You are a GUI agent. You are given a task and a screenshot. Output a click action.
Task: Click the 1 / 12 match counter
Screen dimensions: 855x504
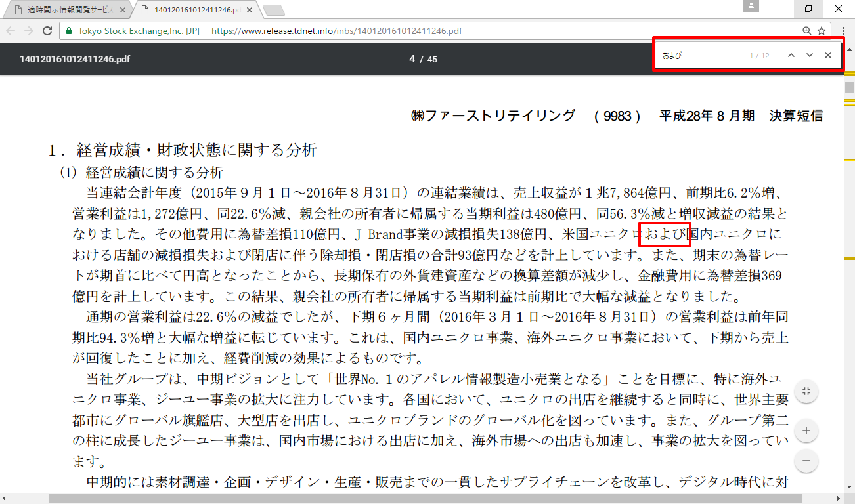[x=759, y=56]
